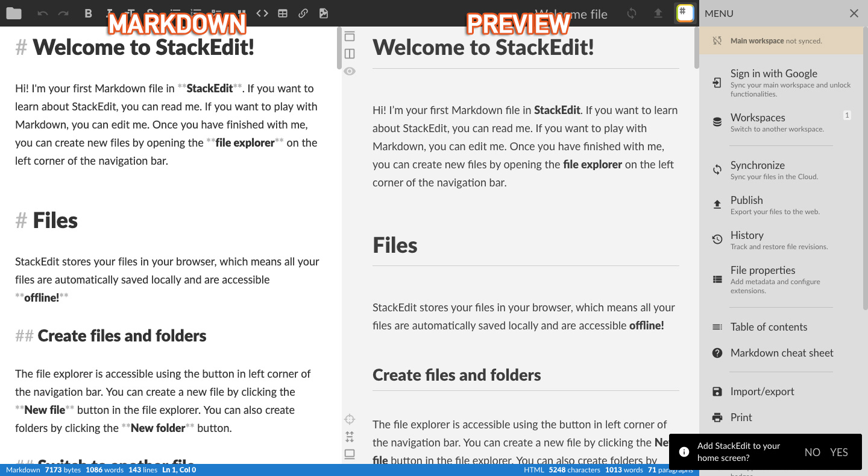This screenshot has width=868, height=476.
Task: Click the not-synced icon beside Main workspace
Action: coord(717,41)
